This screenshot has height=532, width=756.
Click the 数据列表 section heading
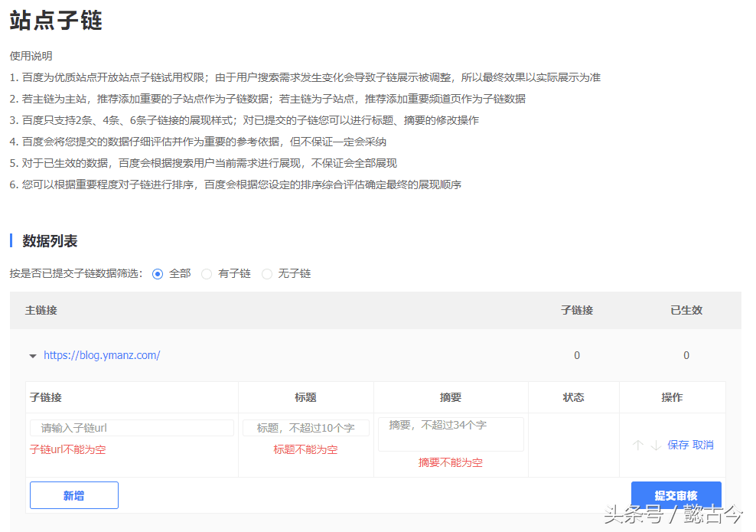point(50,240)
